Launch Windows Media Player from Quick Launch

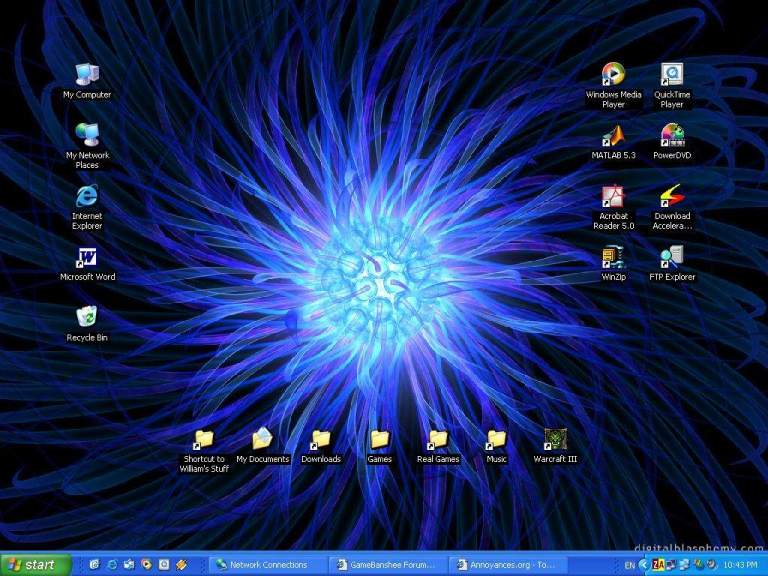[x=146, y=565]
